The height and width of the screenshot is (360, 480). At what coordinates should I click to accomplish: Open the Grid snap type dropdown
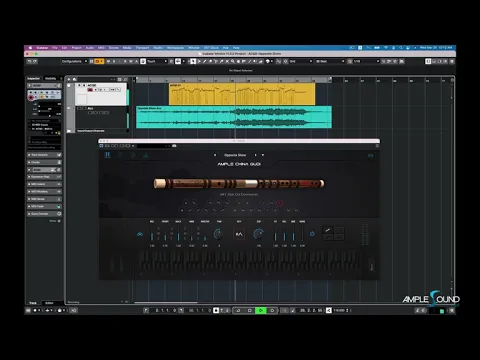301,61
